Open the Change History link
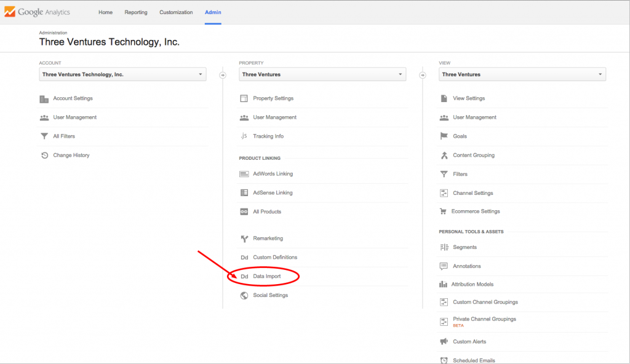Viewport: 630px width, 364px height. [x=71, y=155]
